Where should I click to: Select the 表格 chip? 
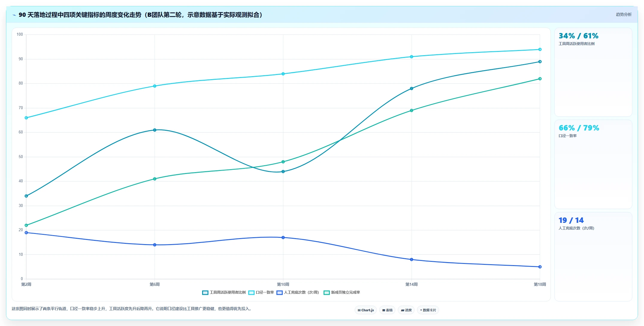387,310
